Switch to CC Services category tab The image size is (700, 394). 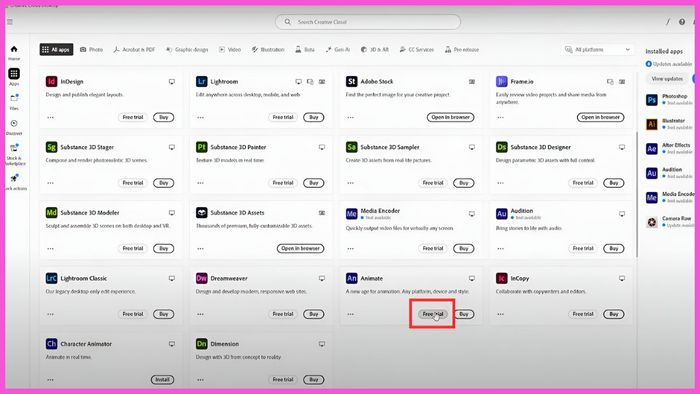click(417, 50)
